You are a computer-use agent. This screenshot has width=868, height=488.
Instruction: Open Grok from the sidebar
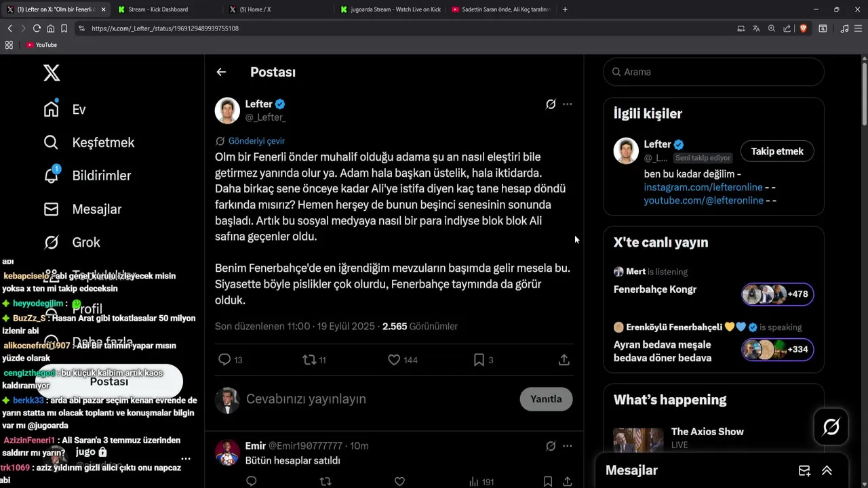tap(71, 242)
